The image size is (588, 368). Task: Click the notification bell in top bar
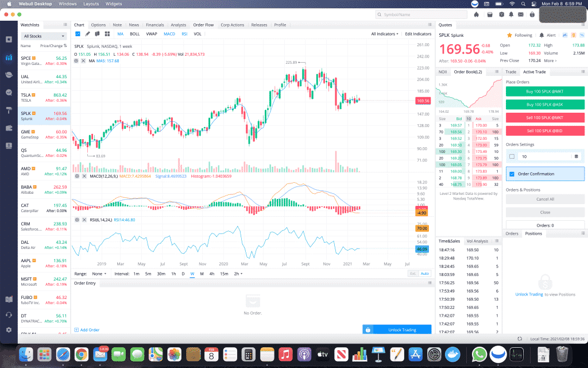(x=510, y=14)
